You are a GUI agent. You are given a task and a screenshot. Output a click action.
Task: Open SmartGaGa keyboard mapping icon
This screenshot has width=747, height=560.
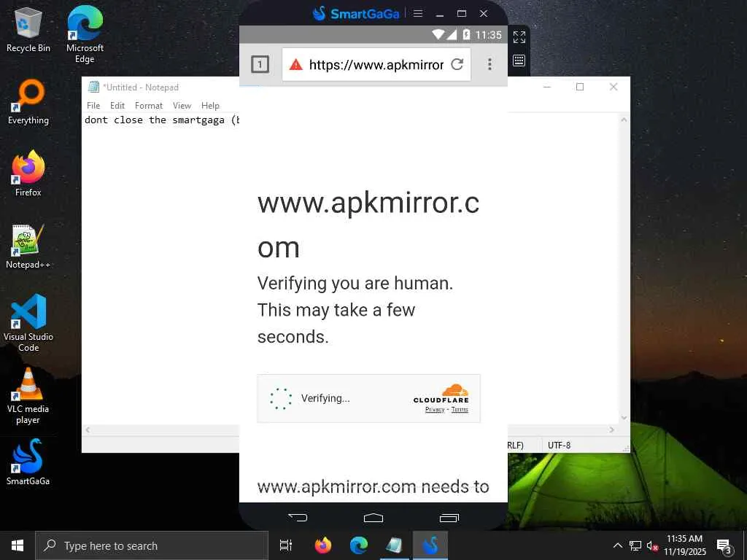(519, 61)
